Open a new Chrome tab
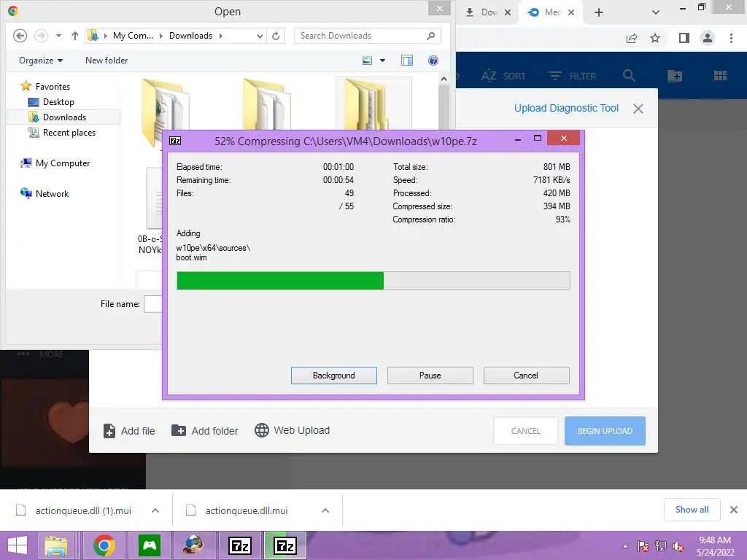 click(599, 12)
